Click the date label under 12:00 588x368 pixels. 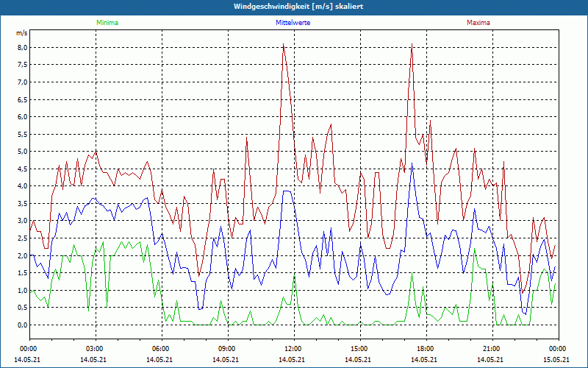292,359
